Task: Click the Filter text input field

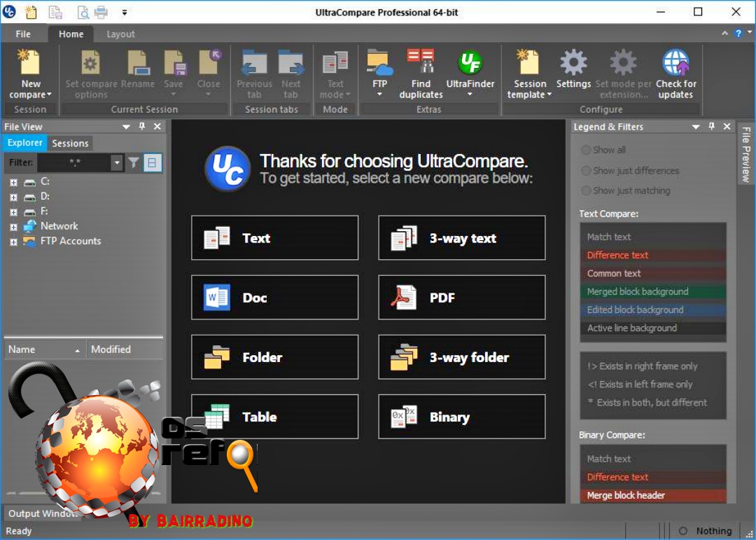Action: 74,162
